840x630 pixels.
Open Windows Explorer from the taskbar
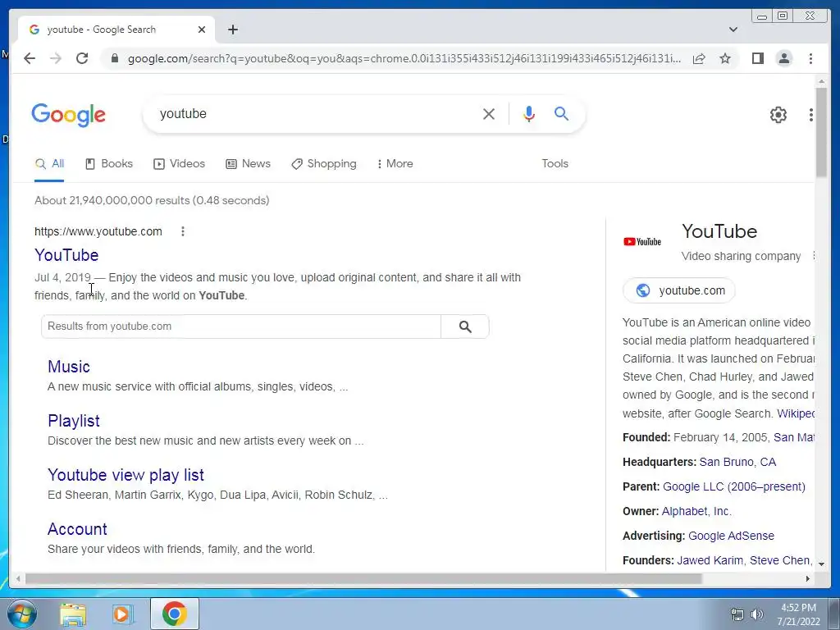click(x=73, y=615)
